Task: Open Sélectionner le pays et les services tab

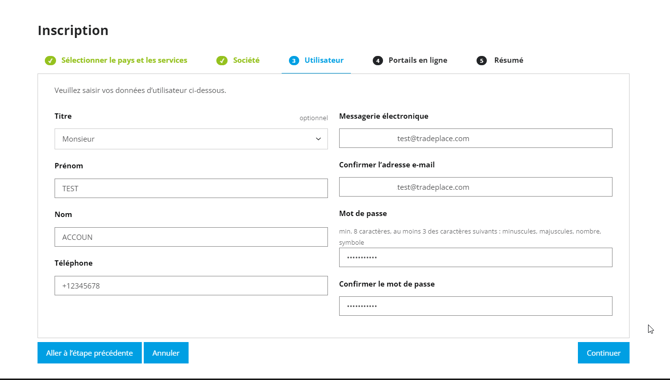Action: tap(116, 60)
